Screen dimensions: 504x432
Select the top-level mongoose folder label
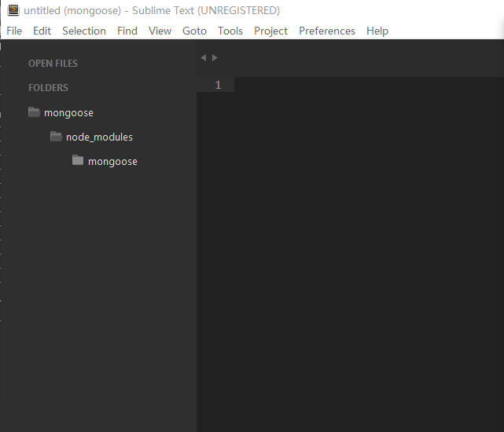tap(68, 113)
